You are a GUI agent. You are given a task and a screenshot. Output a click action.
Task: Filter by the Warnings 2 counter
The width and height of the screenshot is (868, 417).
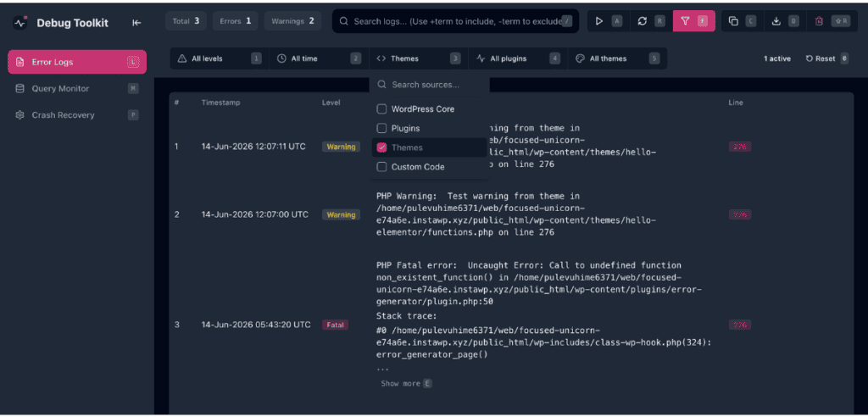292,21
